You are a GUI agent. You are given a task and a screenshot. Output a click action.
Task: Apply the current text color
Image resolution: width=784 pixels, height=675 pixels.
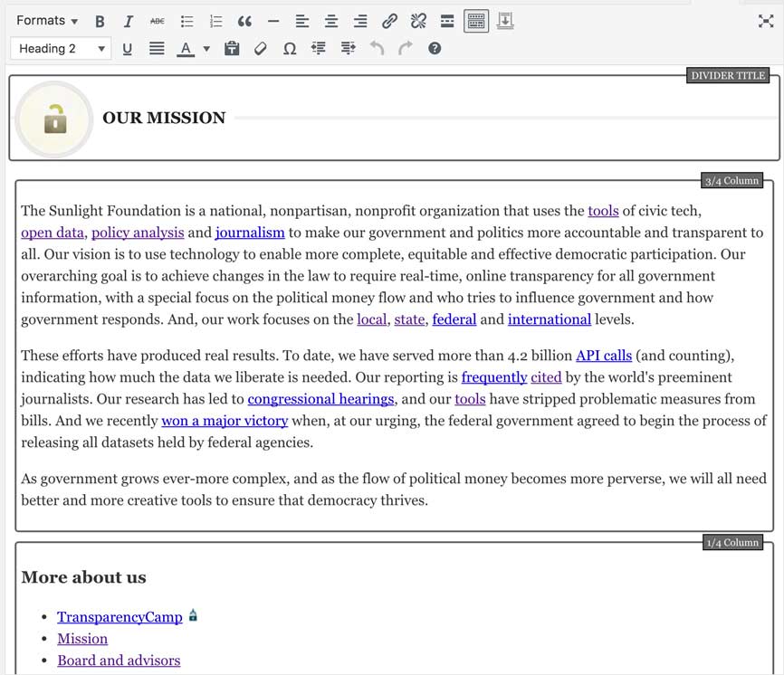(x=186, y=49)
